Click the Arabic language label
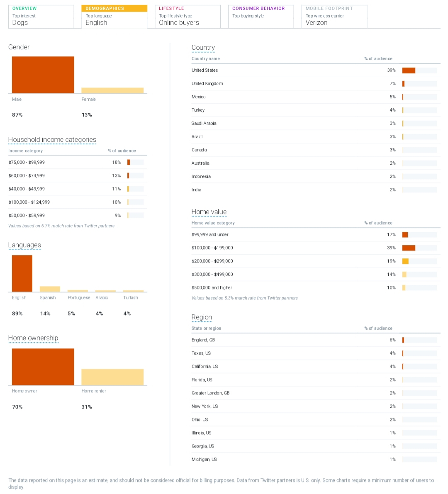Screen dimensions: 448x494 click(102, 298)
